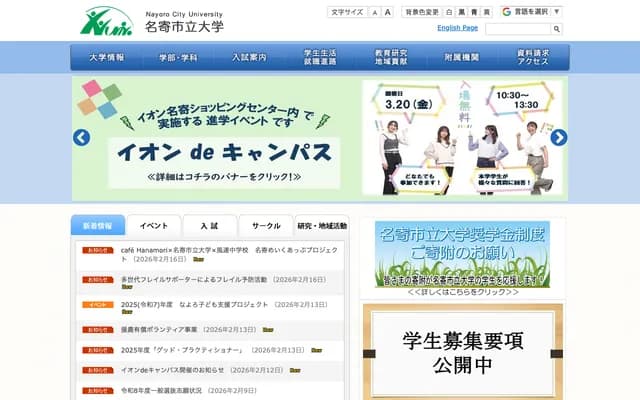
Task: Focus the site search input field
Action: (518, 29)
